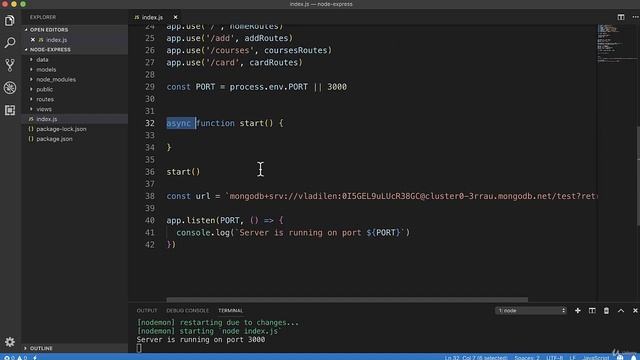Screen dimensions: 640x360
Task: Expand the Outline section
Action: pos(41,348)
